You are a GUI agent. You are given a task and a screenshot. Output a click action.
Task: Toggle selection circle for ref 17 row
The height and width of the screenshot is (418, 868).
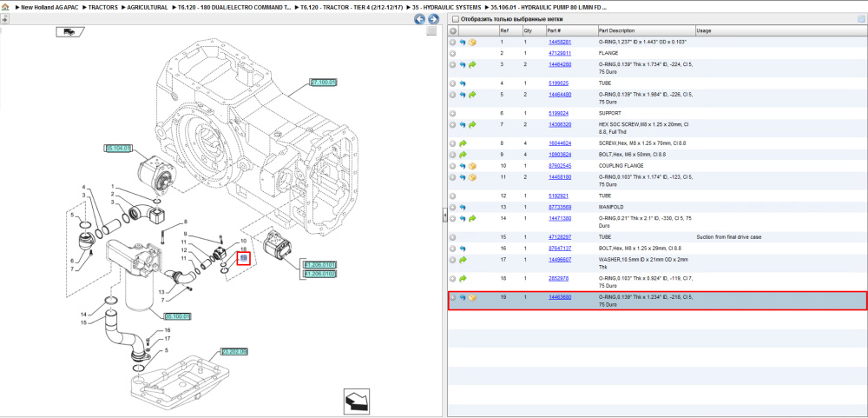coord(453,260)
